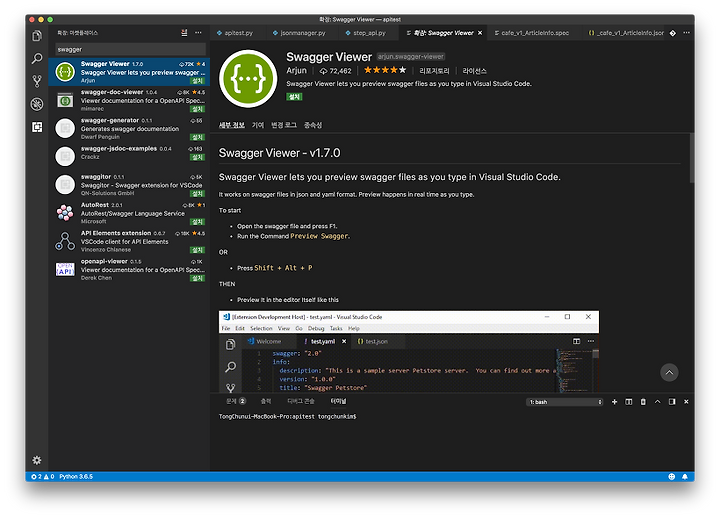Click openapi-viewer extension icon
This screenshot has height=518, width=720.
(65, 269)
